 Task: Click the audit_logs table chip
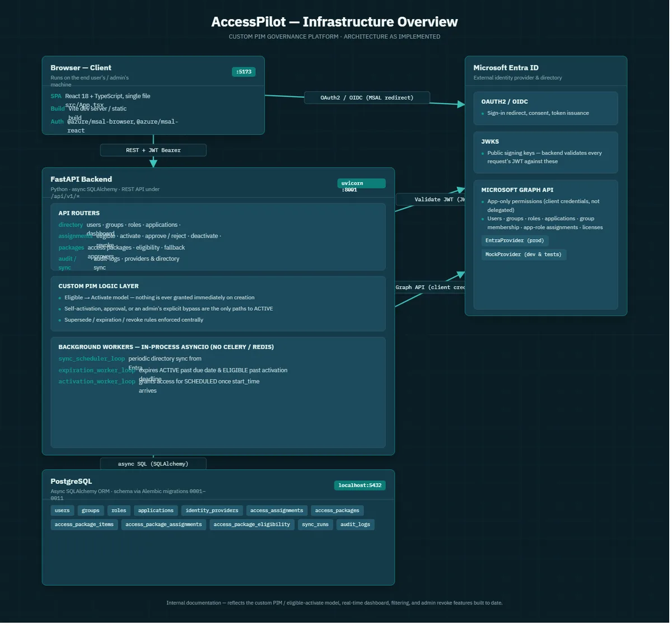(x=355, y=525)
